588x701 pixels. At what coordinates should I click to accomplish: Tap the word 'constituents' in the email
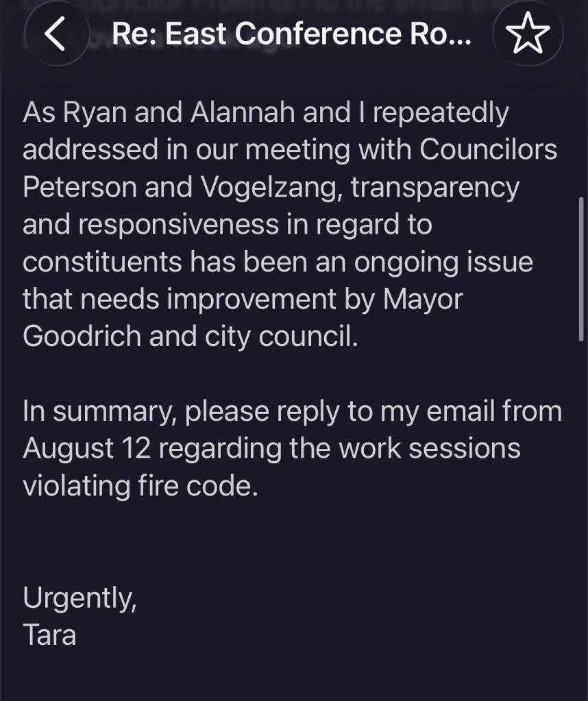pos(102,262)
